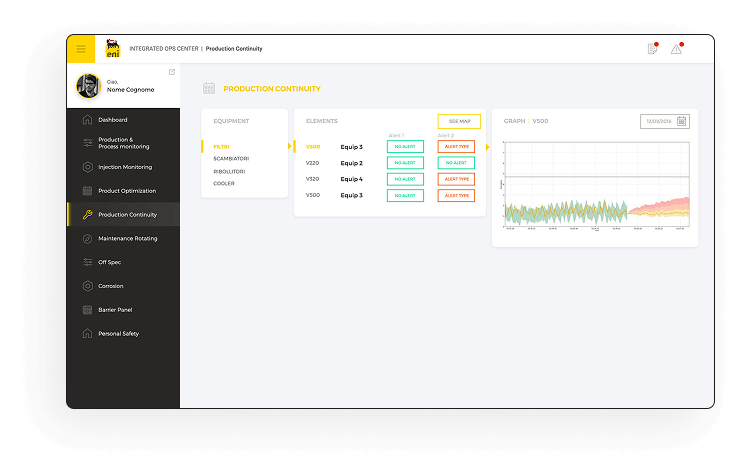Click the Eni logo in header
Screen dimensions: 749x475
click(x=111, y=48)
